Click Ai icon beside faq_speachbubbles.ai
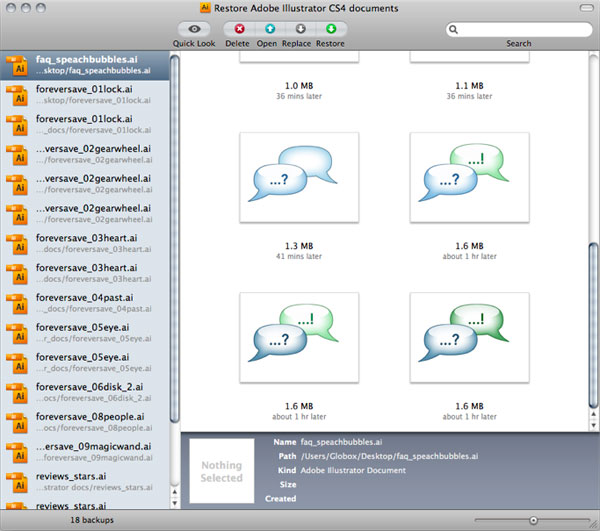The width and height of the screenshot is (600, 531). tap(17, 66)
